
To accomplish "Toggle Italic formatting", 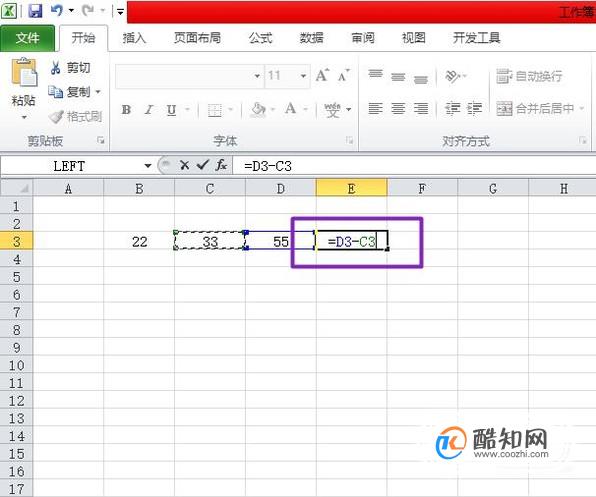I will [148, 110].
